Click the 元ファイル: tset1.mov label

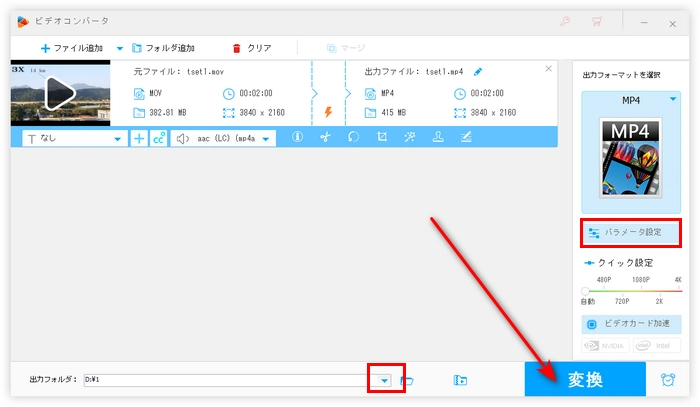[179, 71]
